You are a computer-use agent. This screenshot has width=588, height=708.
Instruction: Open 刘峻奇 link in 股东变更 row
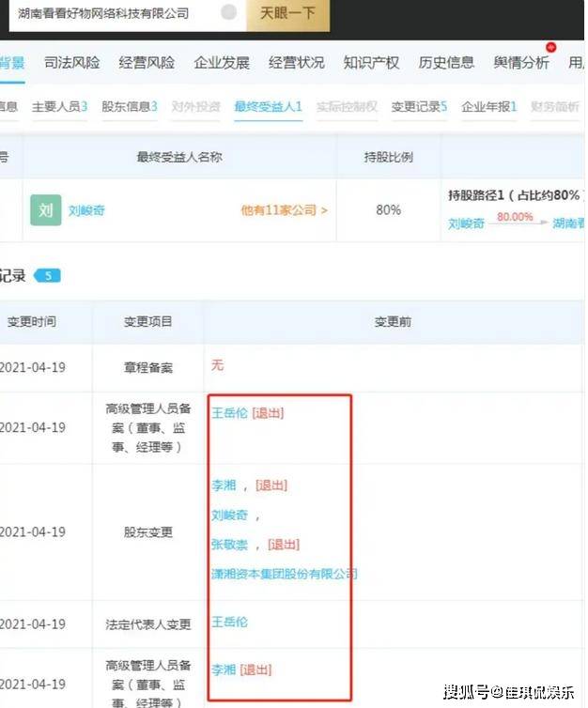(x=229, y=515)
